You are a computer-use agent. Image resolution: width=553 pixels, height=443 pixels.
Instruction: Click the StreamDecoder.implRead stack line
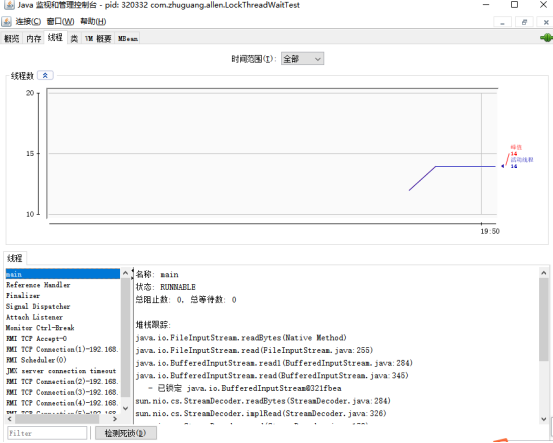coord(261,413)
